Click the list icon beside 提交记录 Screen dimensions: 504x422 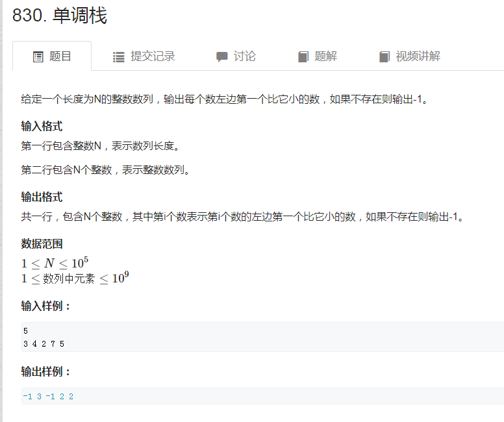[119, 57]
